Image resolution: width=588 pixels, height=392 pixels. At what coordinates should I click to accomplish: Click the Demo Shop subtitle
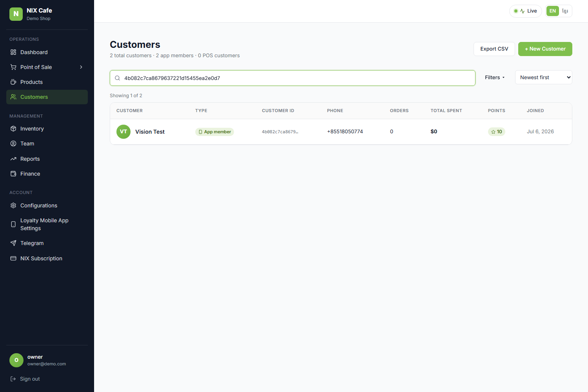[x=38, y=19]
